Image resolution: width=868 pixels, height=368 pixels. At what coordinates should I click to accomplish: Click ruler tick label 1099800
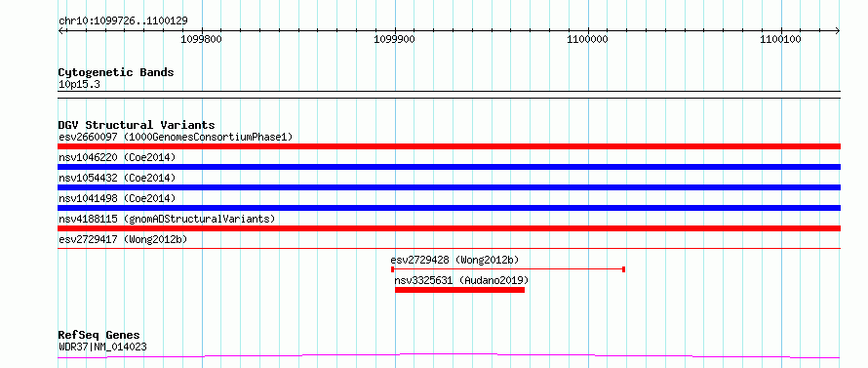pos(202,39)
